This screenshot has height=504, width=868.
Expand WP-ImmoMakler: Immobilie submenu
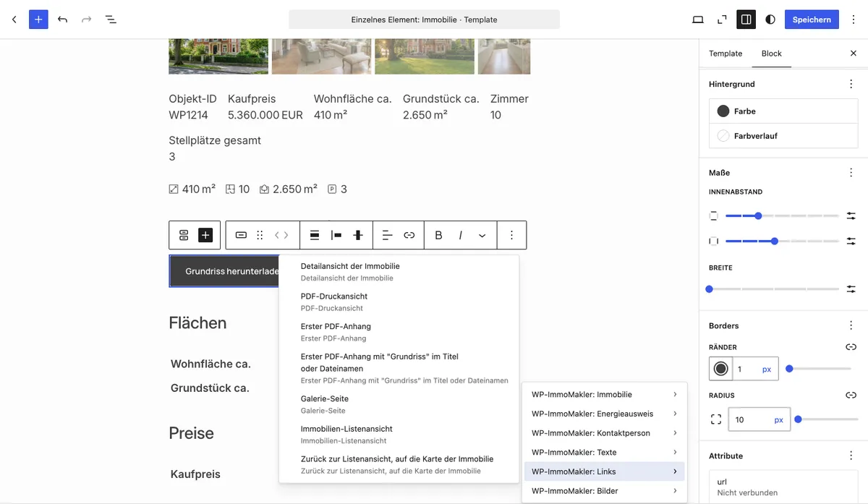604,394
